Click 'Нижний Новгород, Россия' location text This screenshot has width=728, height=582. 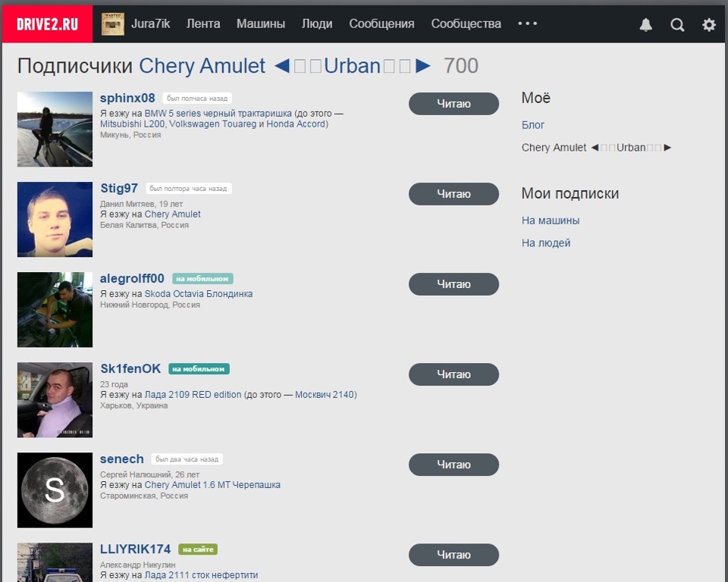tap(150, 305)
